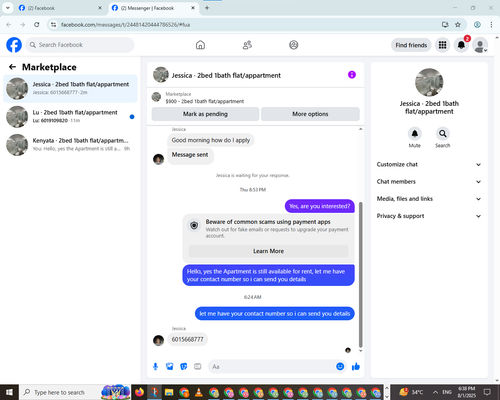The height and width of the screenshot is (400, 500).
Task: Click the Search Facebook field
Action: (80, 45)
